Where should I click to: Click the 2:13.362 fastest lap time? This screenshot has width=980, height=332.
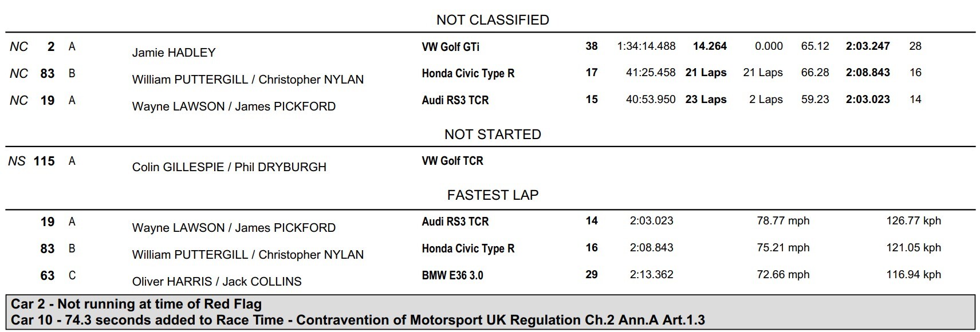click(x=651, y=275)
